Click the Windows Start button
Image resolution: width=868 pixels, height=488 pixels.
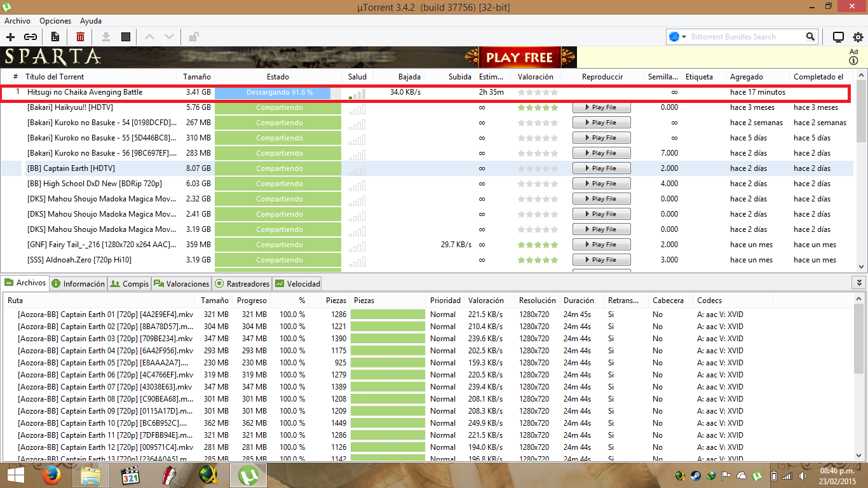pyautogui.click(x=15, y=475)
